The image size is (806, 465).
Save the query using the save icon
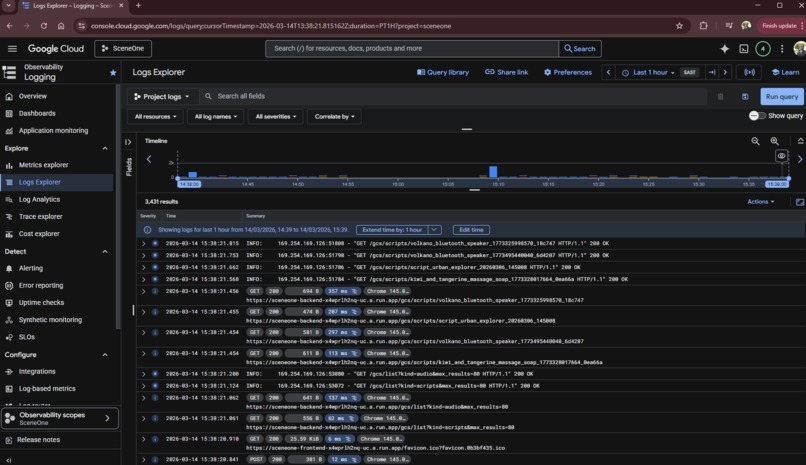click(745, 97)
